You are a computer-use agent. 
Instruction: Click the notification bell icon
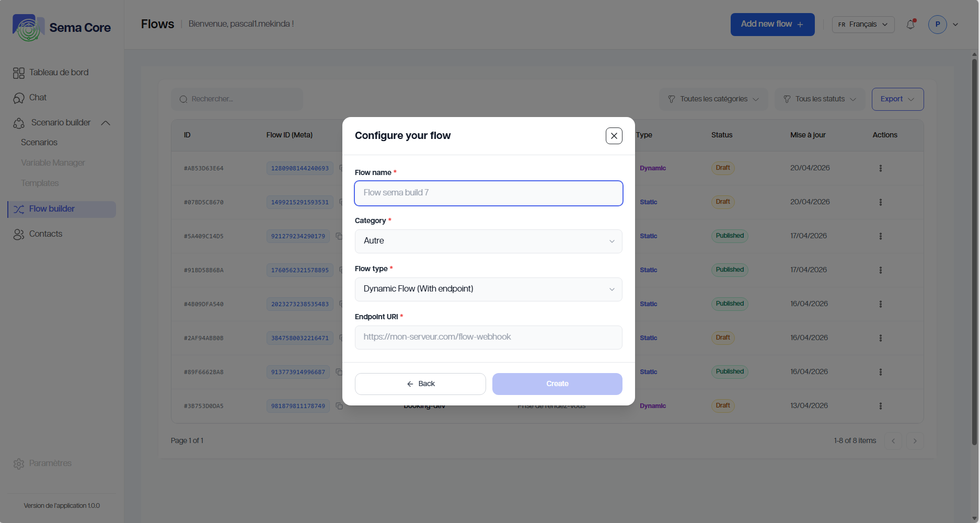[910, 25]
